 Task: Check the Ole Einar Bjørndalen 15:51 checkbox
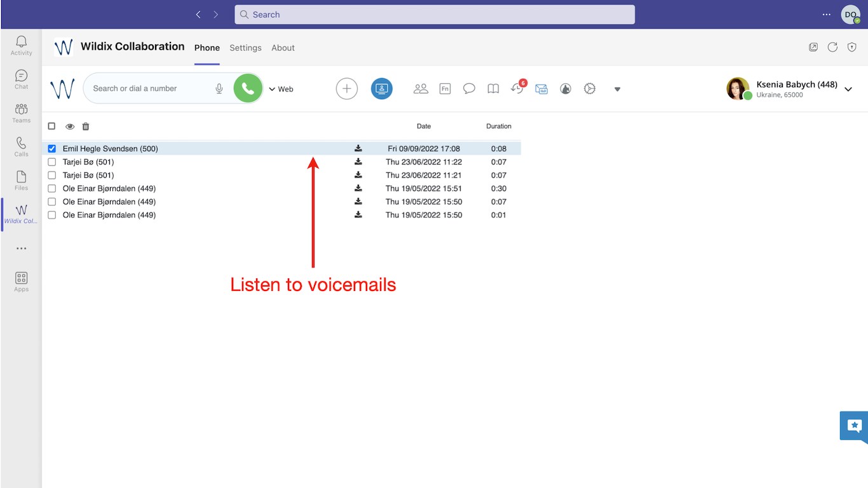52,189
